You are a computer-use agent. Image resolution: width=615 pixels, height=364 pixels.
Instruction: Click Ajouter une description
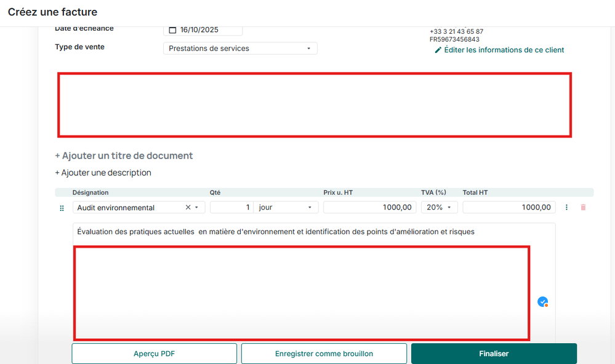(103, 173)
